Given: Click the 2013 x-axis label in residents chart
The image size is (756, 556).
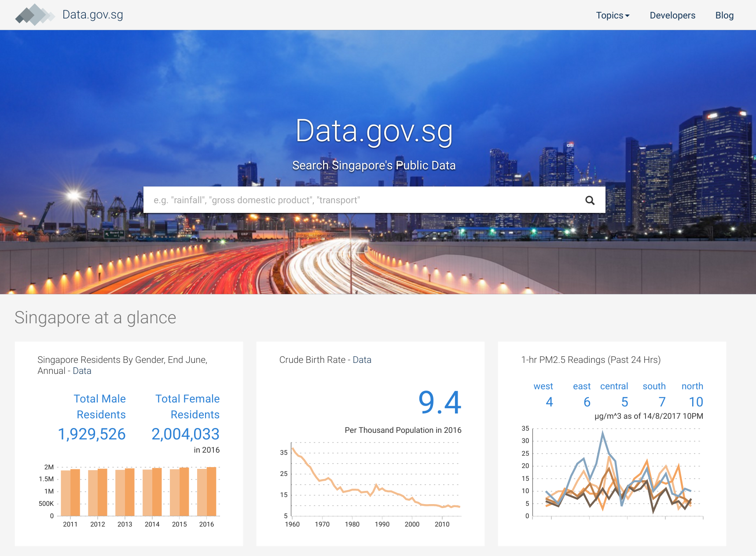Looking at the screenshot, I should (x=125, y=524).
